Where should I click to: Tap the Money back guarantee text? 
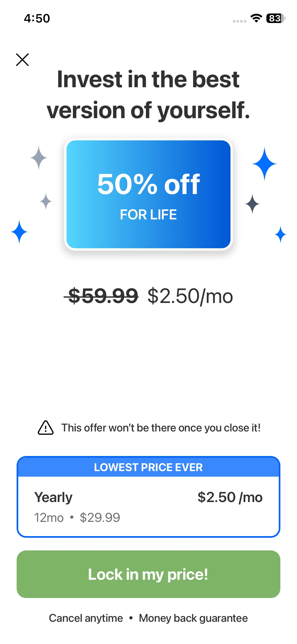click(193, 618)
